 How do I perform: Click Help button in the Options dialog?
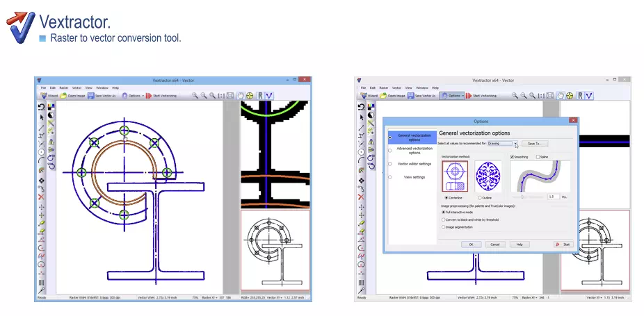[520, 244]
